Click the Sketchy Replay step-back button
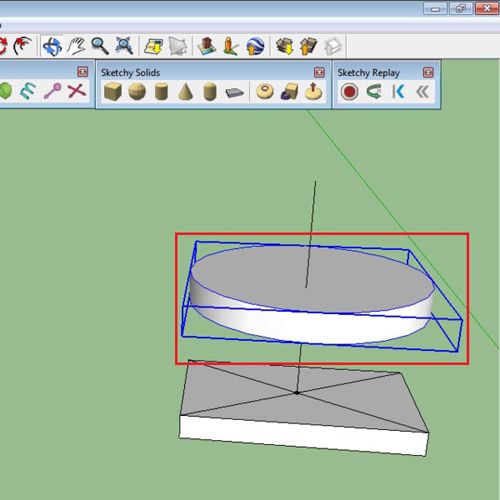This screenshot has height=500, width=500. tap(398, 92)
